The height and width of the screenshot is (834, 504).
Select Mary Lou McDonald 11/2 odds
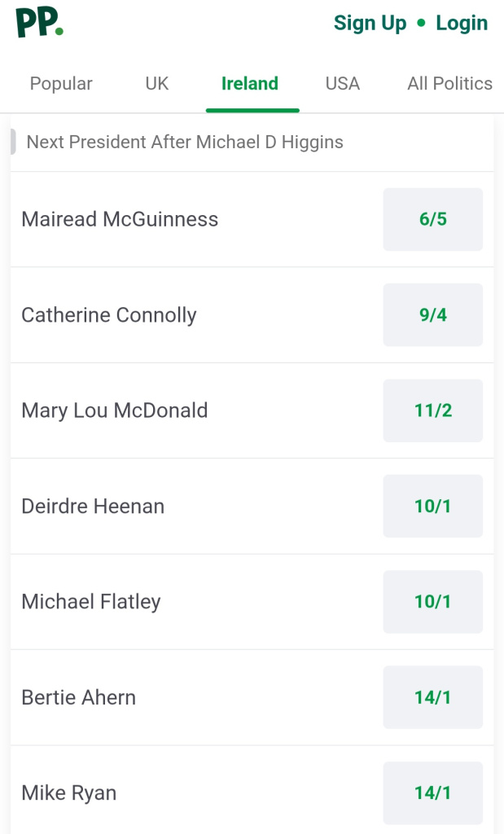(433, 410)
